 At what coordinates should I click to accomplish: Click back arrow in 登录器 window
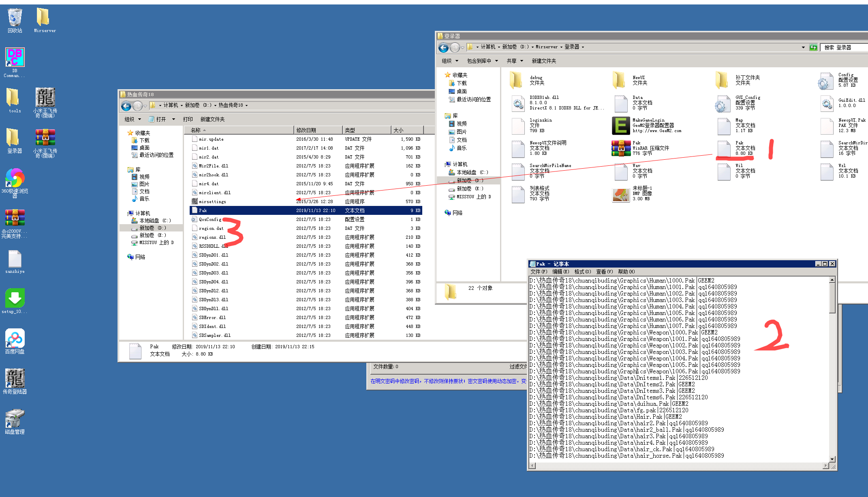pyautogui.click(x=444, y=48)
